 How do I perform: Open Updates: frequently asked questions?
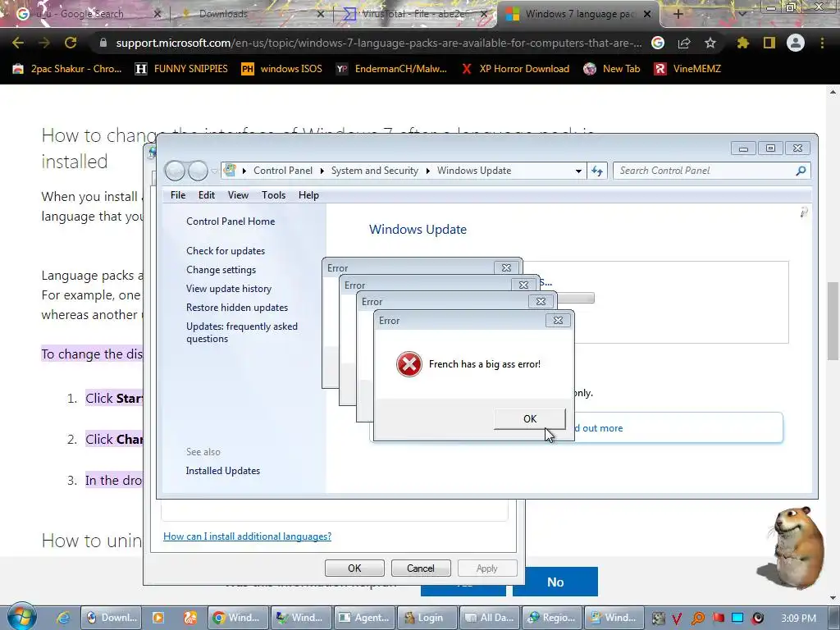coord(242,332)
